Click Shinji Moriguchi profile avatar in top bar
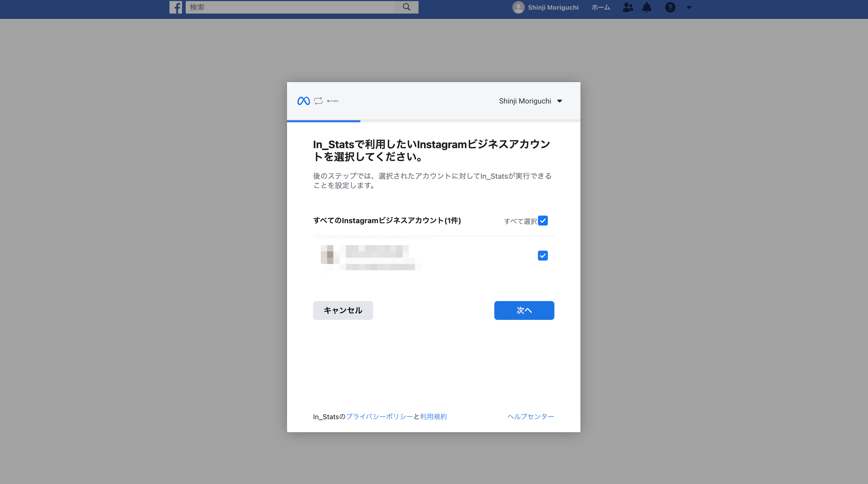Screen dimensions: 868x484 click(518, 7)
